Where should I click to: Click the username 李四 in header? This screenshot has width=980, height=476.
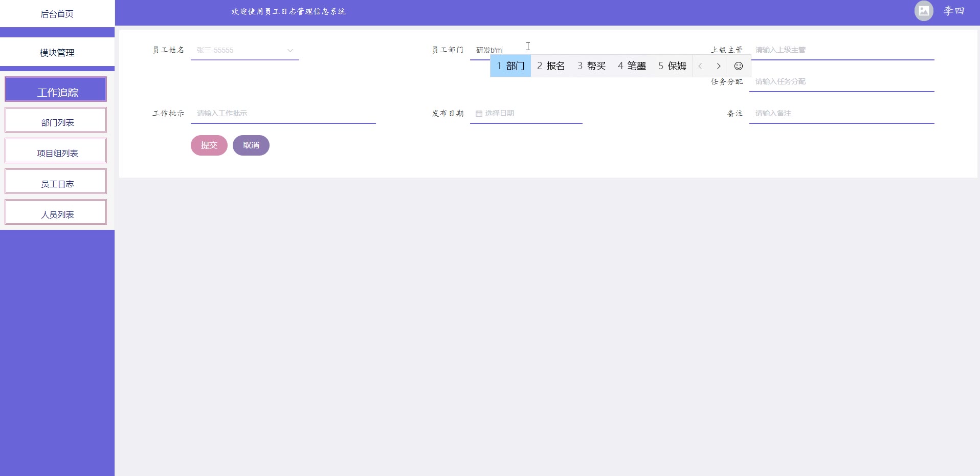[954, 11]
